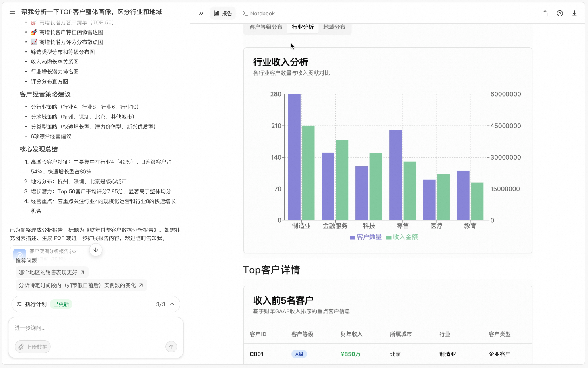Switch to the Notebook tab
588x368 pixels.
coord(259,13)
